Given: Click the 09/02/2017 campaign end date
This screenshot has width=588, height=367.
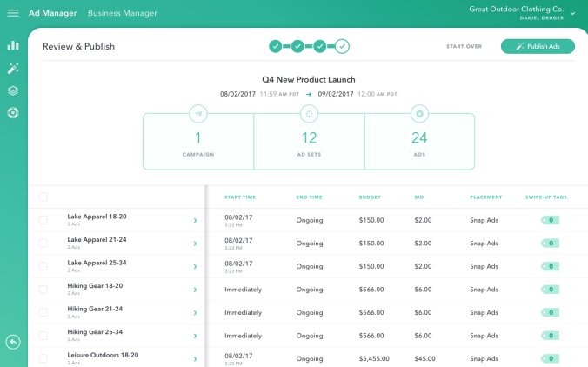Looking at the screenshot, I should (336, 94).
